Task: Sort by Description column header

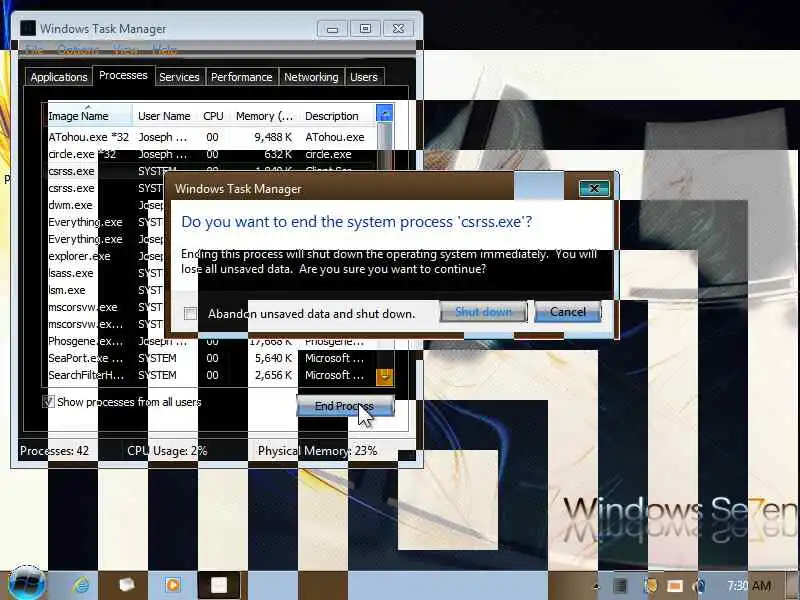Action: (x=337, y=116)
